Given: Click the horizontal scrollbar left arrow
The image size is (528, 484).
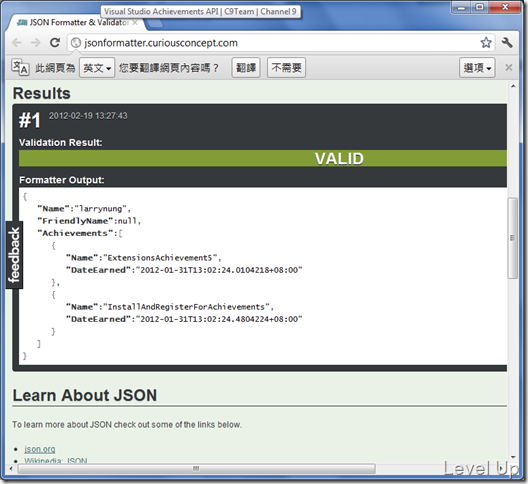Looking at the screenshot, I should point(11,468).
